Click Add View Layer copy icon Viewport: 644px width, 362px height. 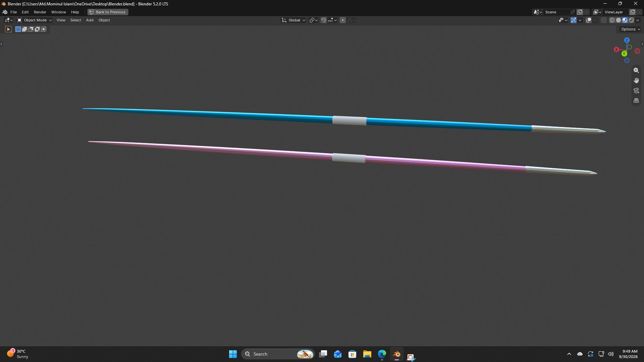[x=633, y=12]
